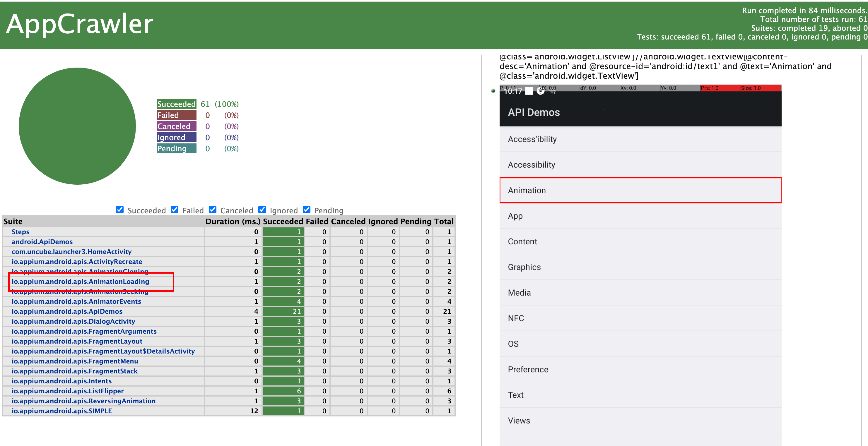Open the Steps suite link

(20, 231)
